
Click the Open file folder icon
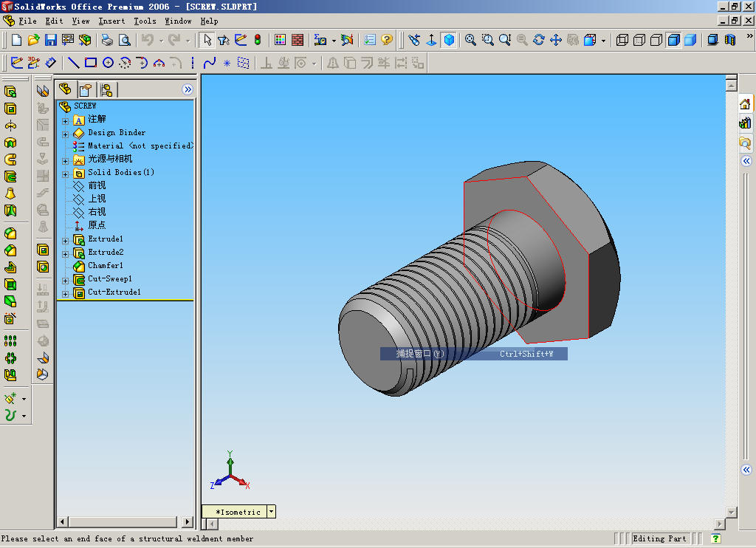pyautogui.click(x=33, y=40)
